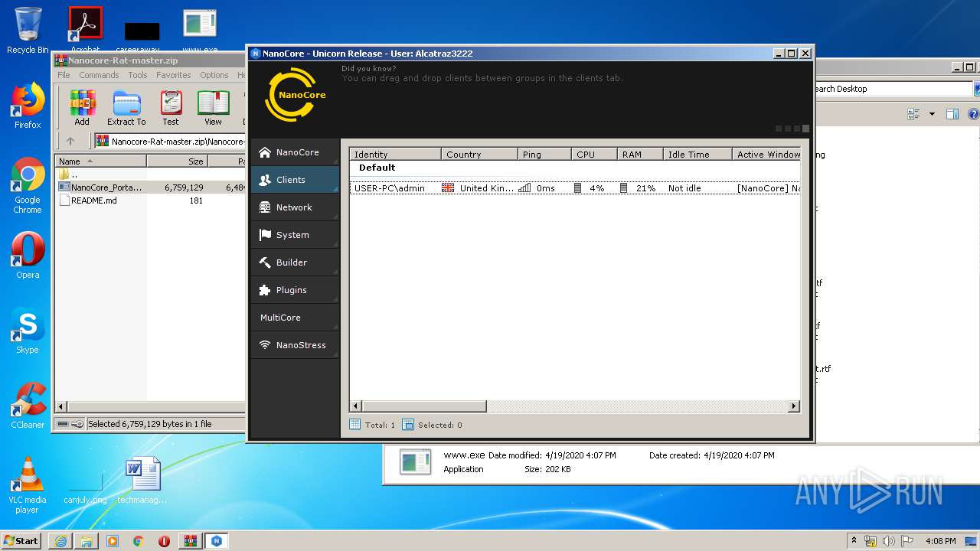This screenshot has width=980, height=551.
Task: Open Recycle Bin desktop icon
Action: [x=28, y=31]
